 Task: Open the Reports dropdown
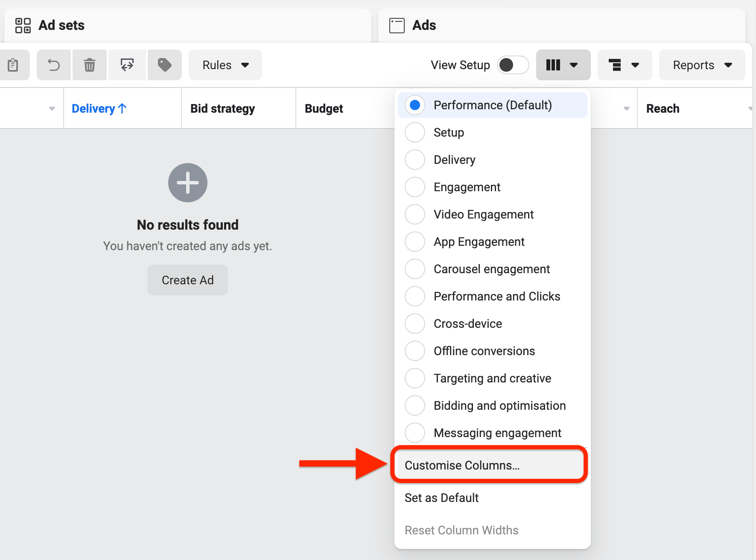pyautogui.click(x=702, y=65)
